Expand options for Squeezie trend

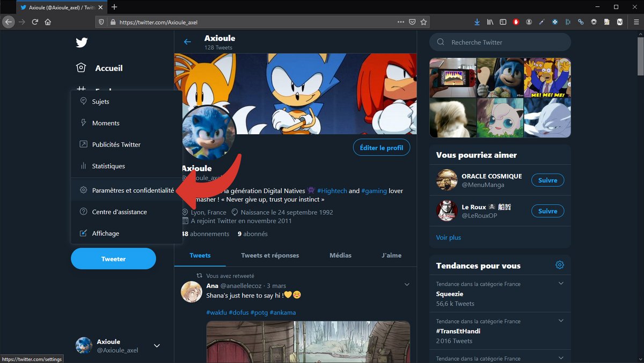[x=561, y=284]
